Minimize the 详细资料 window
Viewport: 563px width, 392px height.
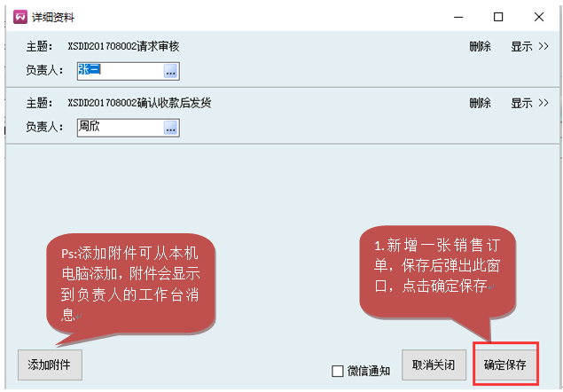(x=458, y=17)
